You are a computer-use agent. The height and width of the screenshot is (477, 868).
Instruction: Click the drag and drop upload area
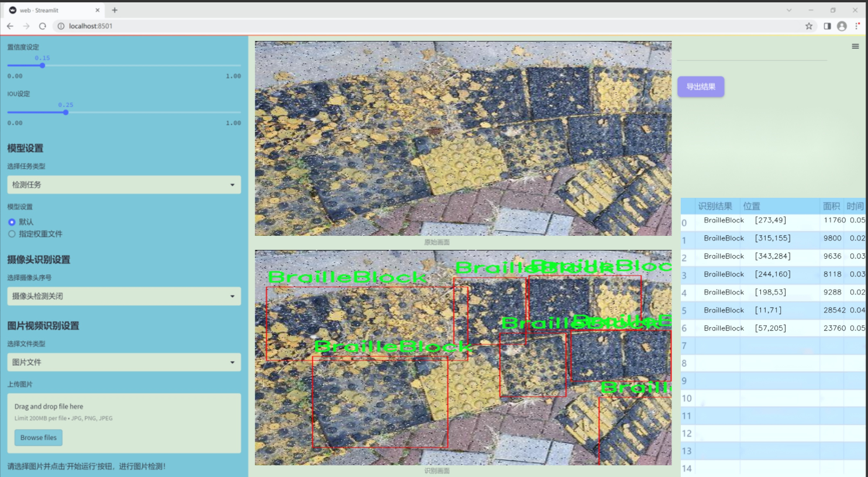[124, 423]
